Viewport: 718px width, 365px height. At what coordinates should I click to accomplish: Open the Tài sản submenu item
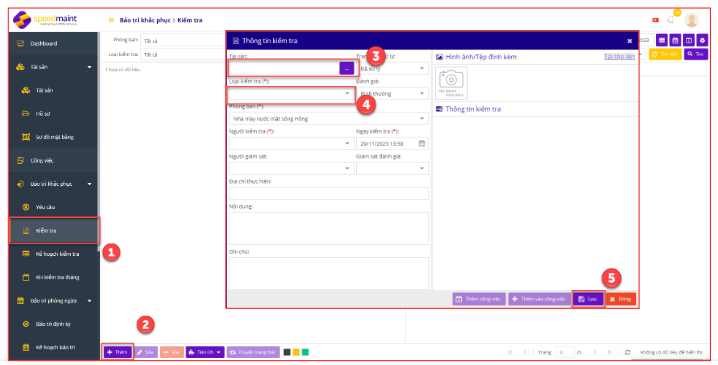coord(53,90)
